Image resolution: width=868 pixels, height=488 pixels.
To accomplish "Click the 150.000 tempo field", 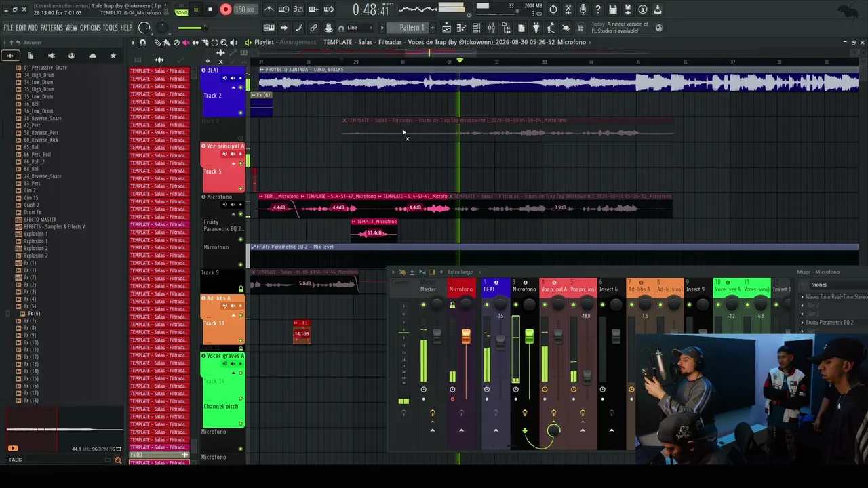I will (245, 9).
